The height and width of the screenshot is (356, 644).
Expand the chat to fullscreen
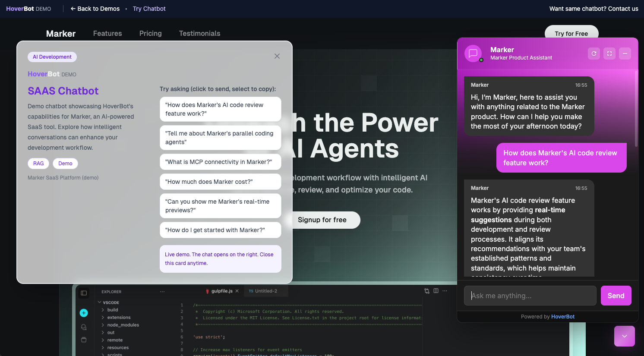[609, 54]
